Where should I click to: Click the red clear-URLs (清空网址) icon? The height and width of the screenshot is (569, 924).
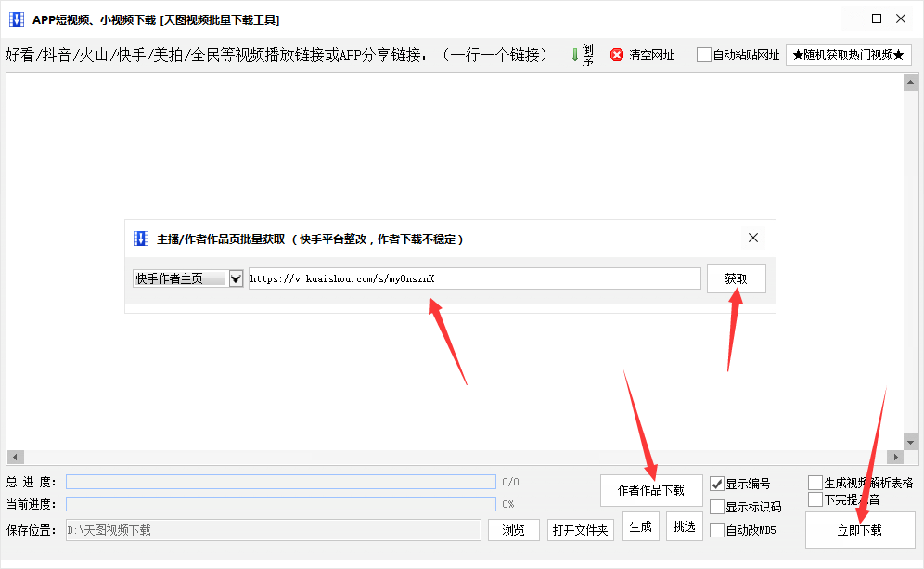pyautogui.click(x=616, y=55)
